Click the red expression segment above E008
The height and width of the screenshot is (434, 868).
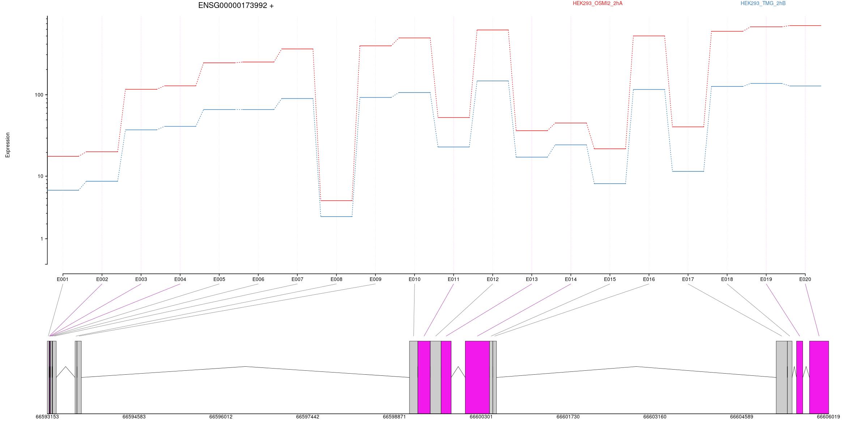point(336,200)
